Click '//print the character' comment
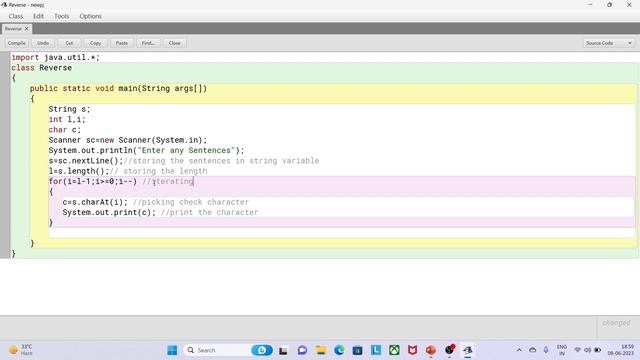Viewport: 640px width, 360px height. [209, 212]
